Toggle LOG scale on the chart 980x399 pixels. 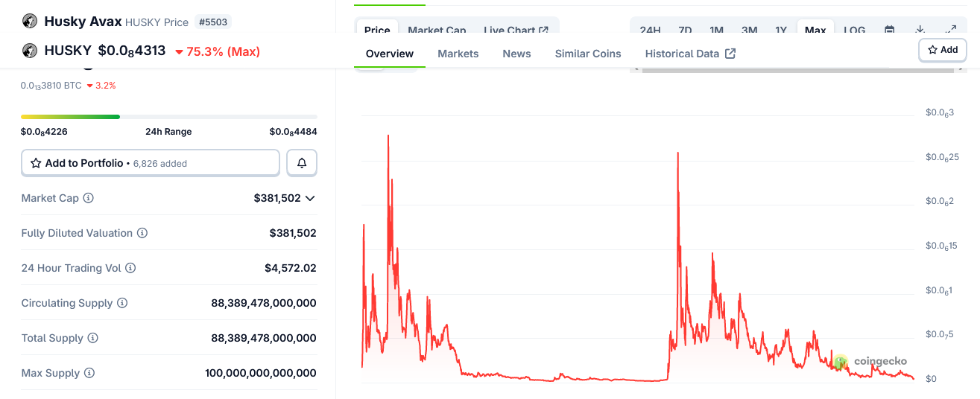(855, 31)
